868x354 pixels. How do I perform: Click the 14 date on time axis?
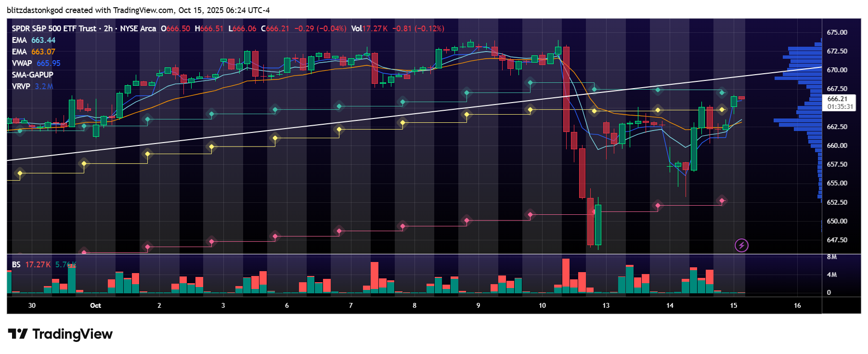(x=670, y=305)
